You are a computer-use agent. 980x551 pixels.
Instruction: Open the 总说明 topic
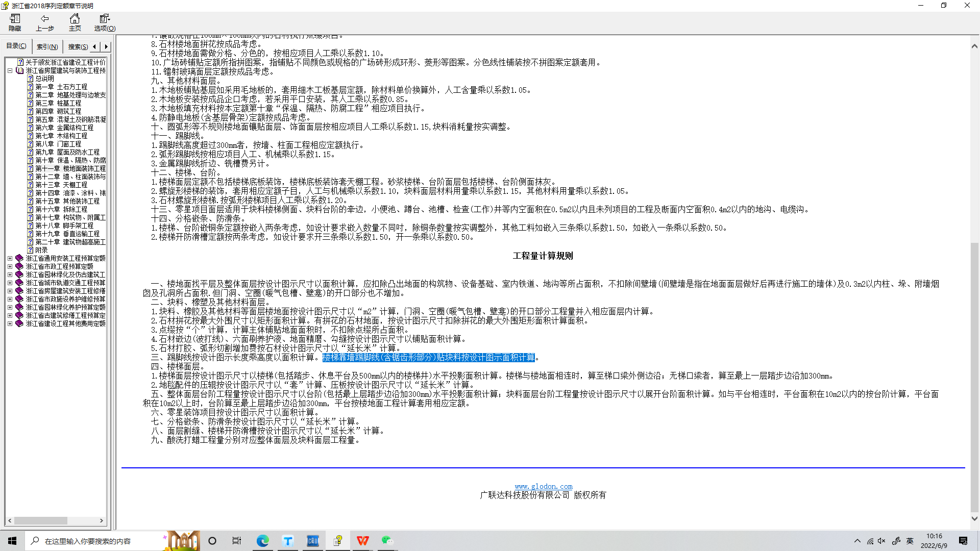tap(44, 79)
